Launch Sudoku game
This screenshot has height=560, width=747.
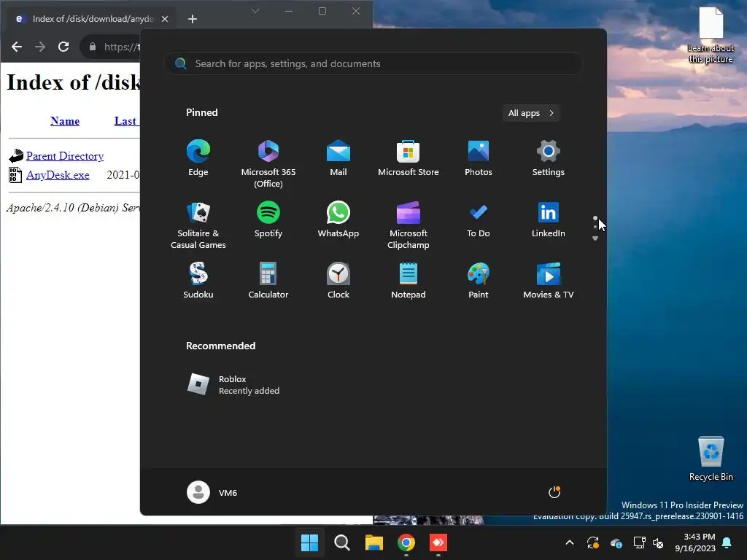pyautogui.click(x=198, y=281)
